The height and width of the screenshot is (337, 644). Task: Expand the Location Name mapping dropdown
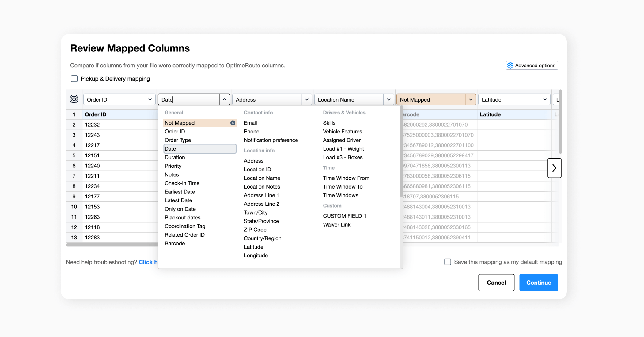pyautogui.click(x=388, y=99)
